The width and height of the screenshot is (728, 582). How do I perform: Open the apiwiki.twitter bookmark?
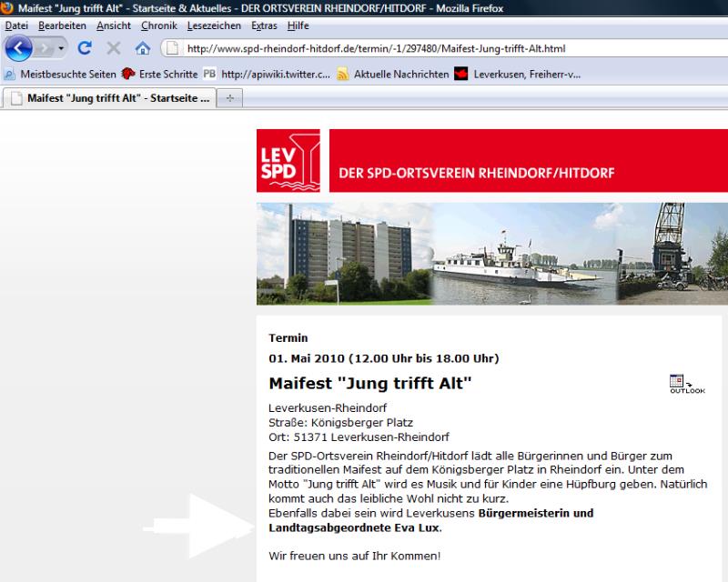pos(267,74)
